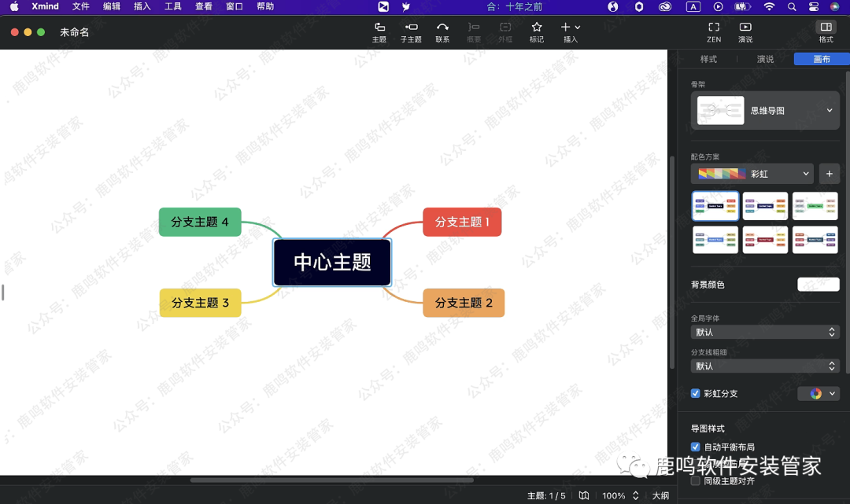Pick the 背景颜色 background color swatch
850x504 pixels.
[819, 284]
